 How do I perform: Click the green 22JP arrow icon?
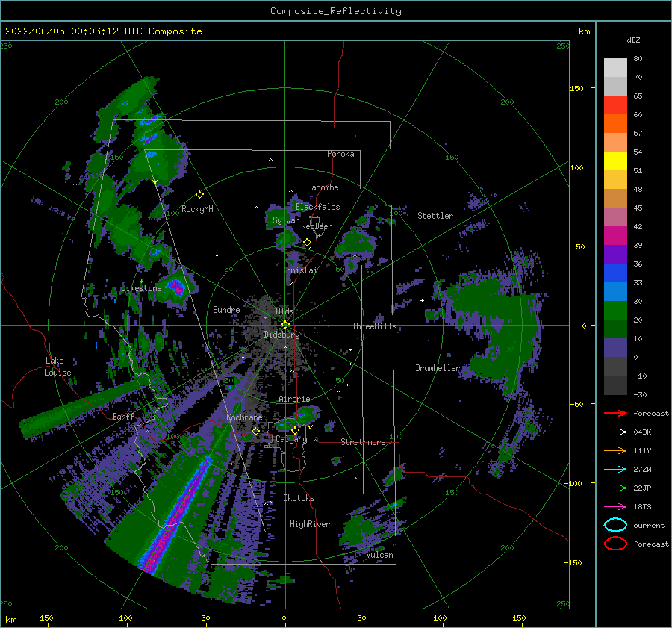click(615, 488)
